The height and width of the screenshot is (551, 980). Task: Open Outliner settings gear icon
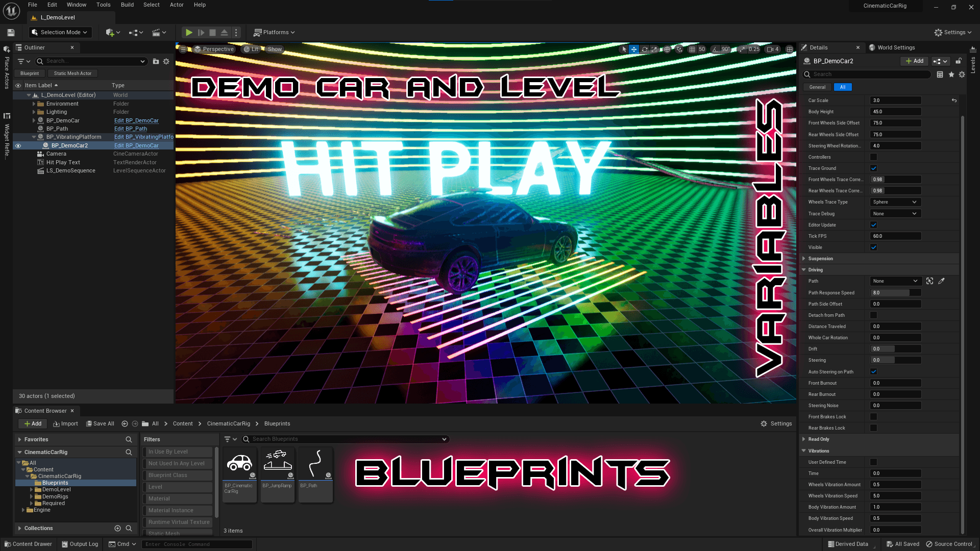click(x=166, y=61)
